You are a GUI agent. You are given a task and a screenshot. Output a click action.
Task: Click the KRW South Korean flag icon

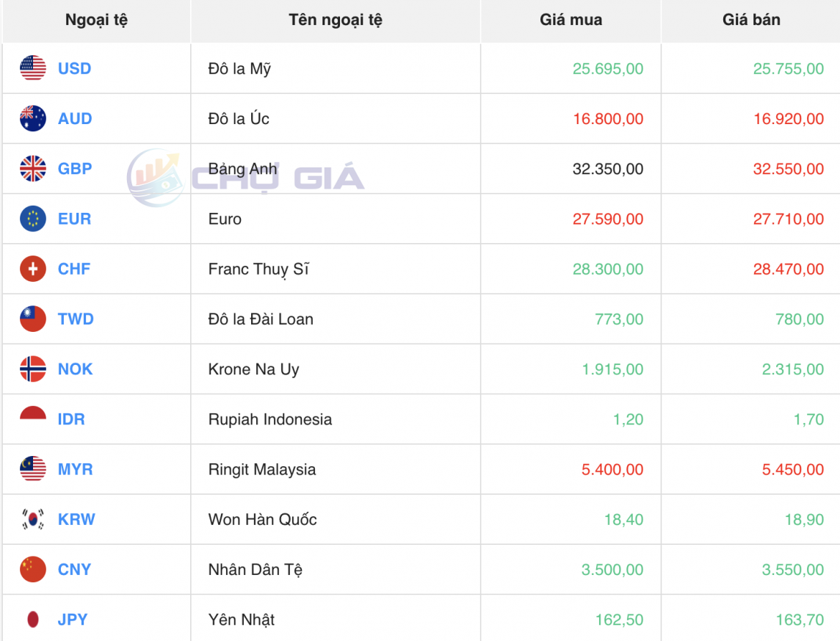coord(32,519)
